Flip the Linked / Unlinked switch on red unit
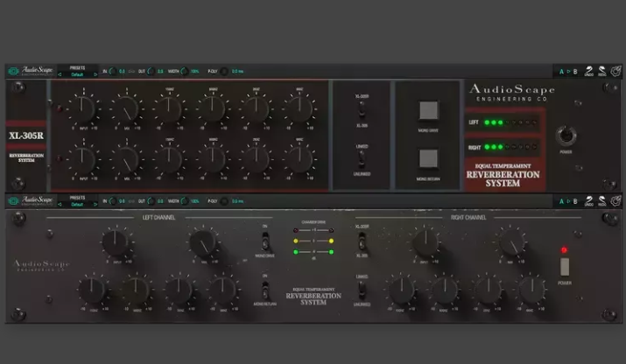 (362, 159)
